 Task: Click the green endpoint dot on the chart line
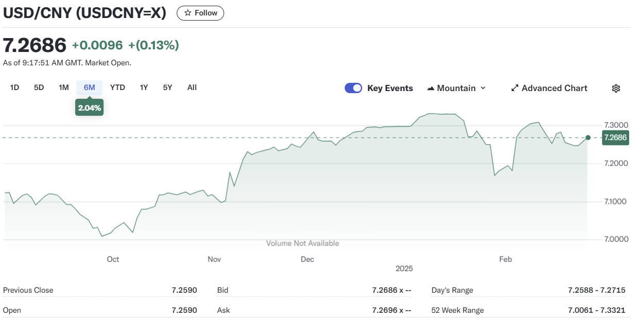pos(588,137)
